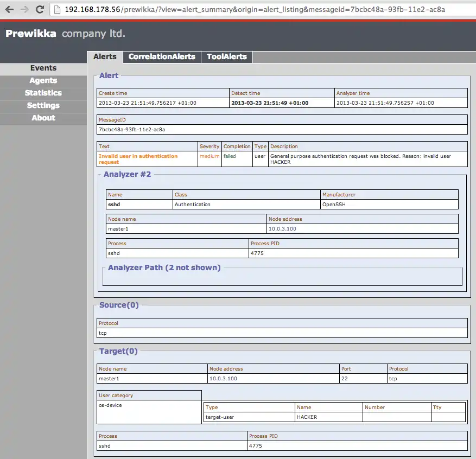Click the browser back arrow
This screenshot has height=459, width=476.
pos(9,9)
